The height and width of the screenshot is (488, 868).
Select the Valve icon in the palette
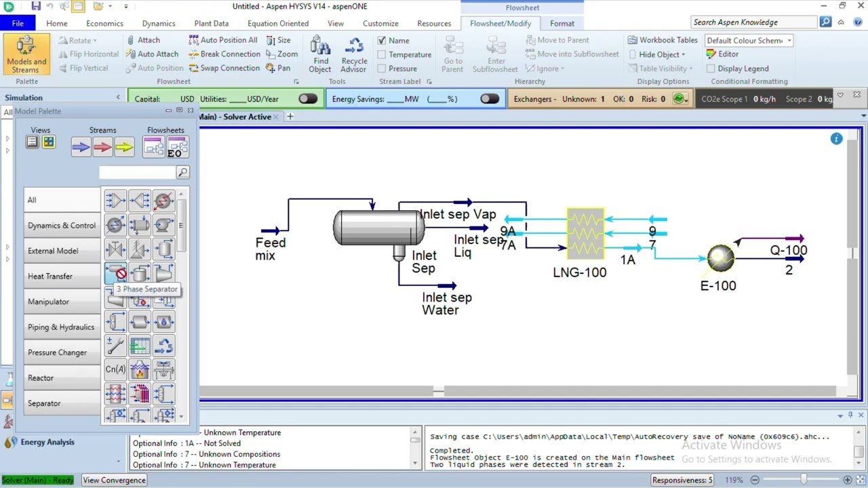pos(115,249)
